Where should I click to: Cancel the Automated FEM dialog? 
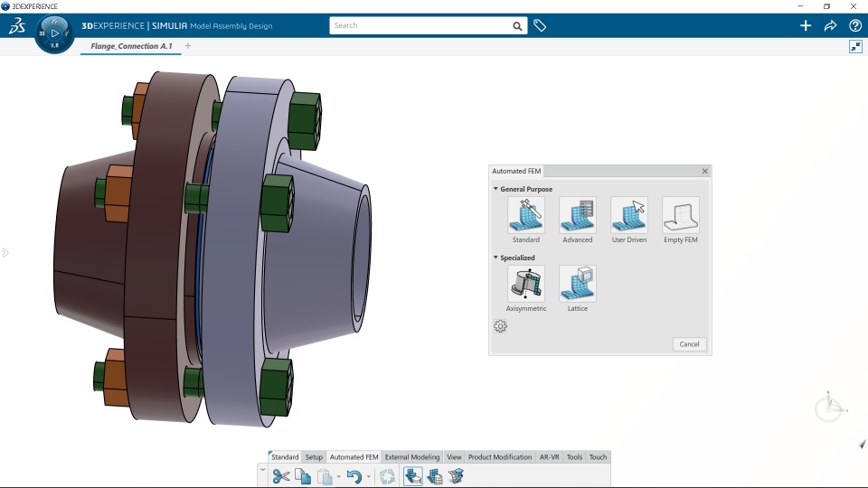tap(689, 344)
